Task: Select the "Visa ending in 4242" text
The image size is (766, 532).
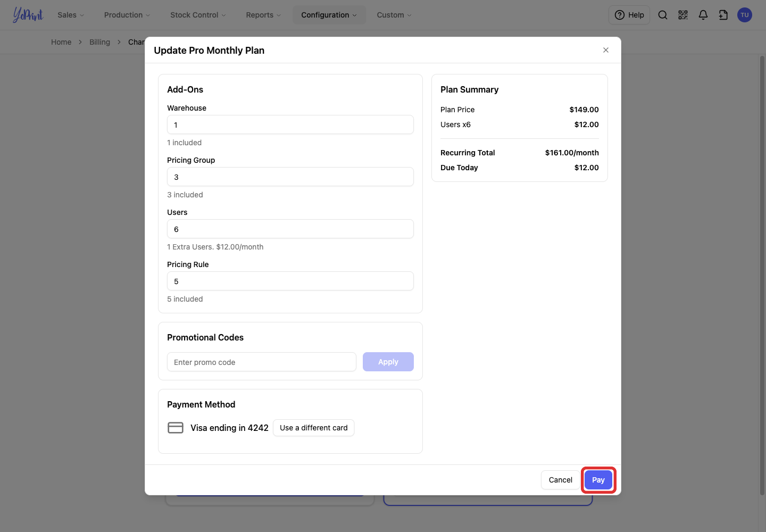Action: (x=230, y=428)
